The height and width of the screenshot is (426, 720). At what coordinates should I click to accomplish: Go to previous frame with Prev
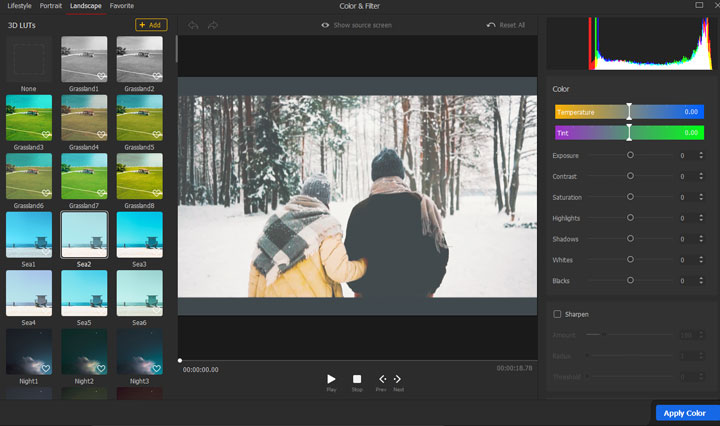pos(381,379)
